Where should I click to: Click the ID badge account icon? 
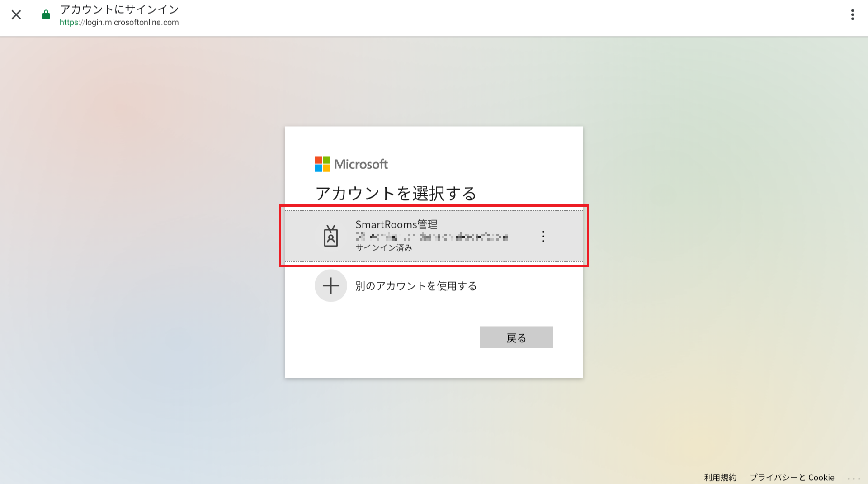[331, 236]
